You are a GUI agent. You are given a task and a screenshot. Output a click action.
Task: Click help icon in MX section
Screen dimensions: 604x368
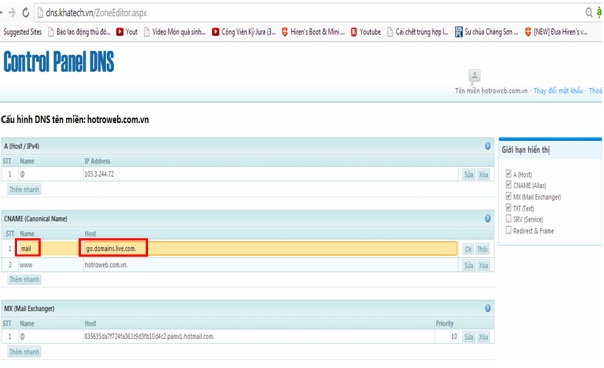click(488, 308)
